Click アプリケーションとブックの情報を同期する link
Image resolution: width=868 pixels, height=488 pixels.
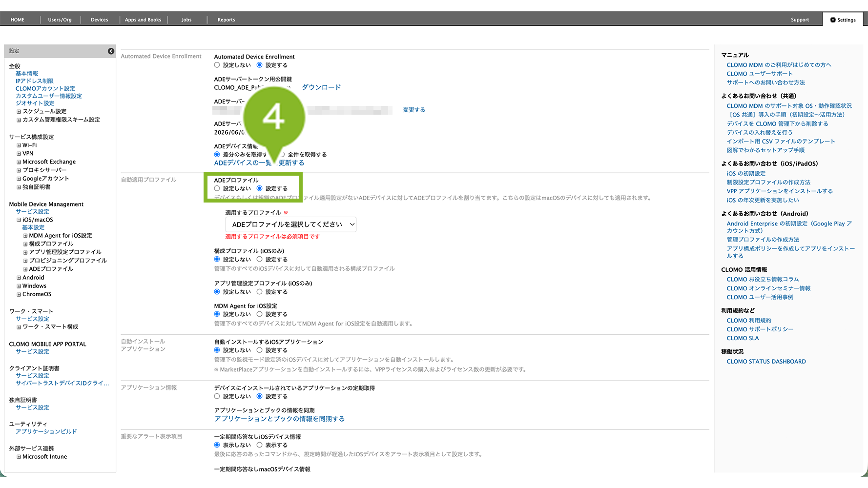(279, 419)
